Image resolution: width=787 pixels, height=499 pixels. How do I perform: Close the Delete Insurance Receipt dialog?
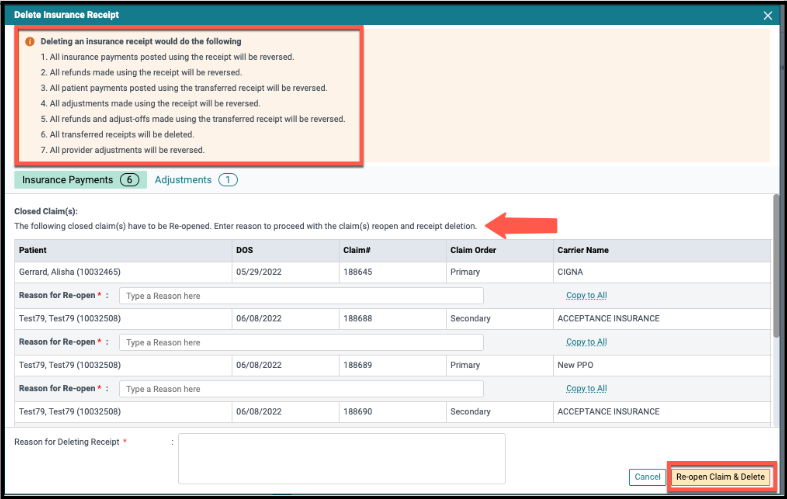tap(767, 16)
